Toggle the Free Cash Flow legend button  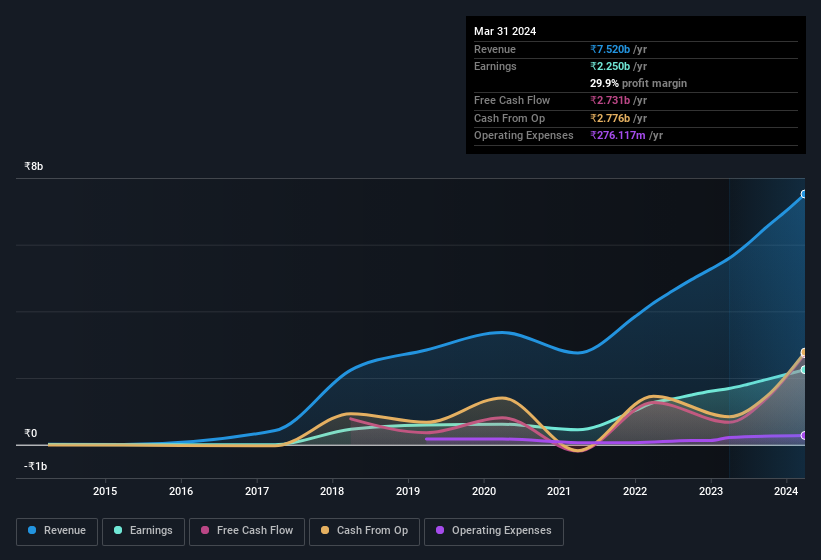click(247, 531)
